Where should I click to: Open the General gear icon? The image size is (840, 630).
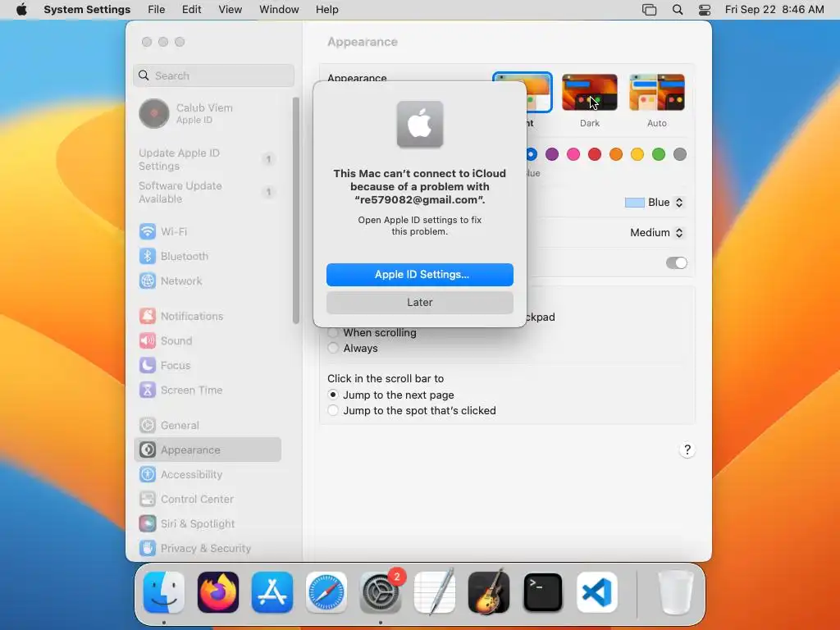coord(148,426)
